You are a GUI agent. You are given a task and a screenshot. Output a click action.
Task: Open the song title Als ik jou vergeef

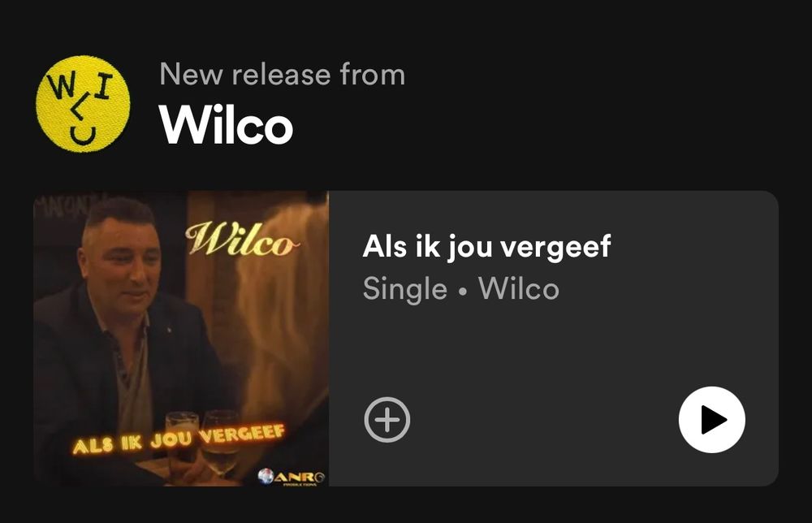point(486,247)
